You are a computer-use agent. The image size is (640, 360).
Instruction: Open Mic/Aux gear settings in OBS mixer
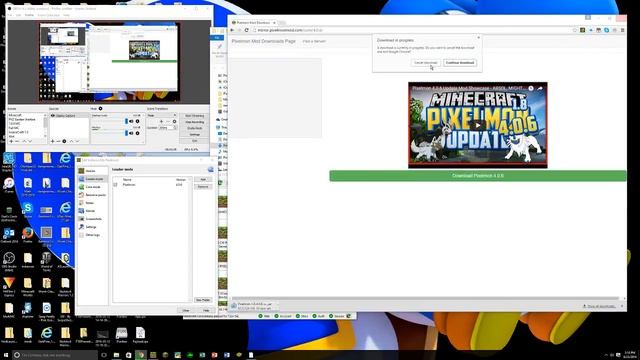click(138, 133)
